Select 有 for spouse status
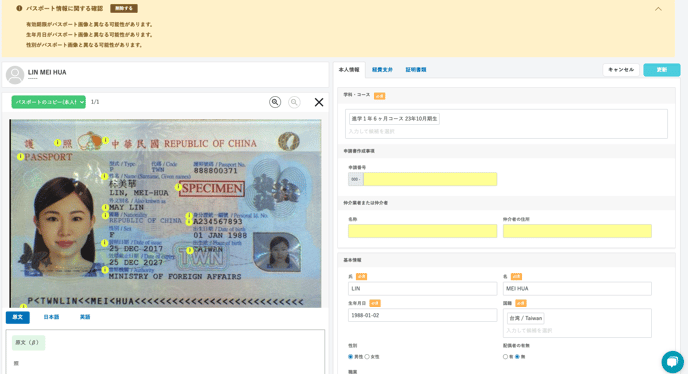 (505, 357)
